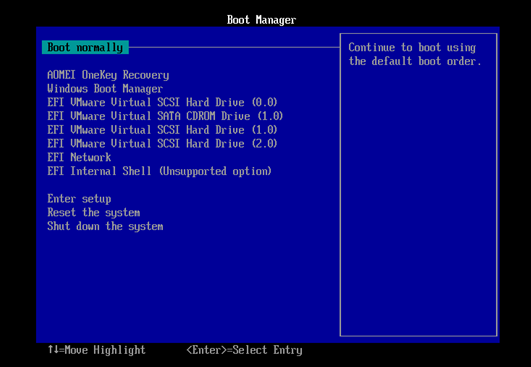Pick EFI VMware Virtual SCSI Hard Drive (0.0)
The height and width of the screenshot is (367, 531).
(x=162, y=102)
